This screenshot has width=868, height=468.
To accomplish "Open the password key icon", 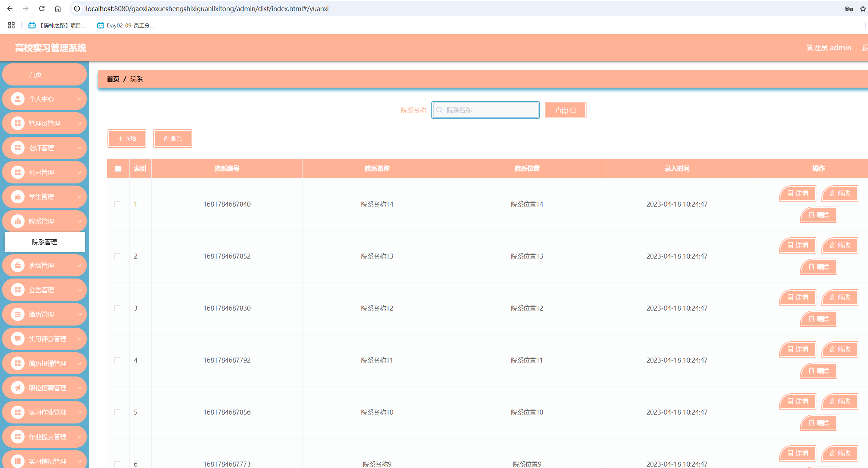I will 848,9.
